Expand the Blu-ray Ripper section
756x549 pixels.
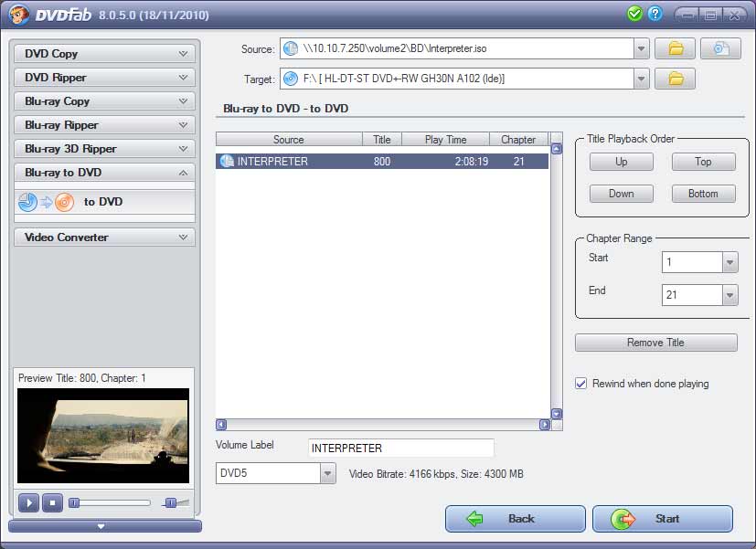104,125
